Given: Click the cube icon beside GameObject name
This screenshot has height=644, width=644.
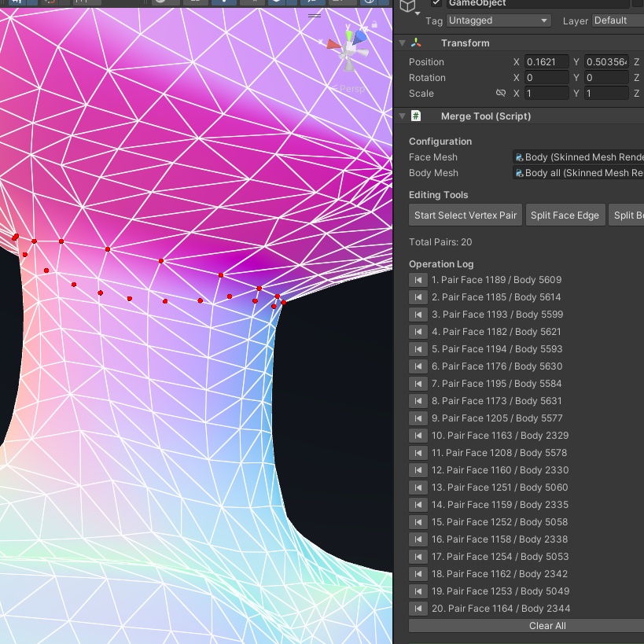Looking at the screenshot, I should tap(408, 6).
